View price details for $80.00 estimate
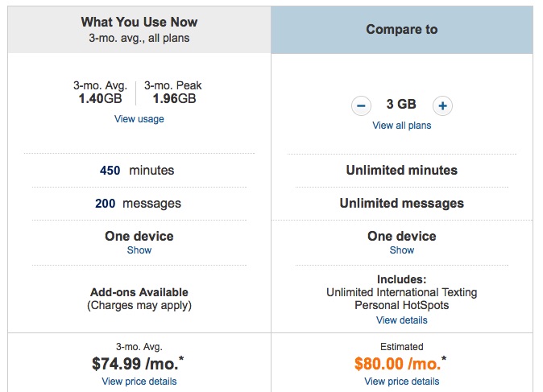543x392 pixels. (x=402, y=382)
